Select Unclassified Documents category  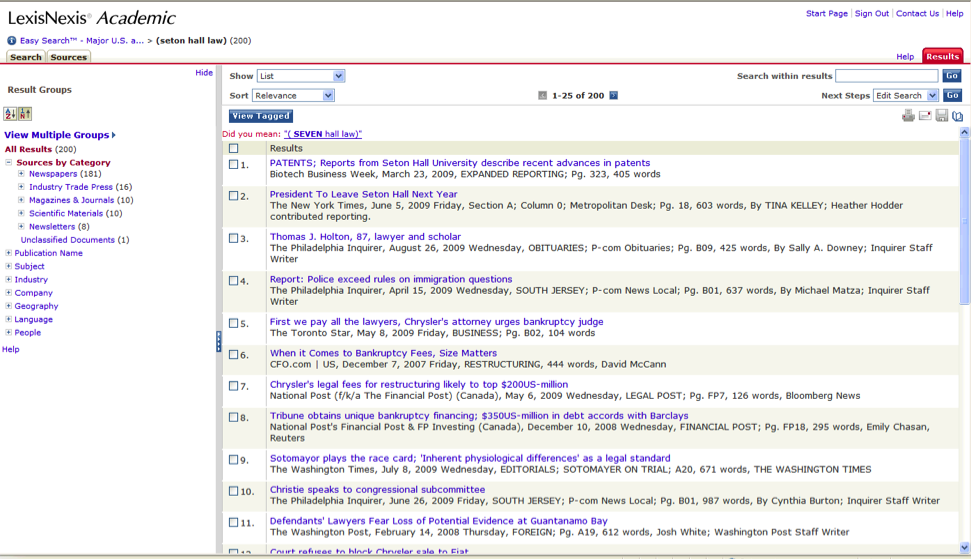click(x=67, y=240)
